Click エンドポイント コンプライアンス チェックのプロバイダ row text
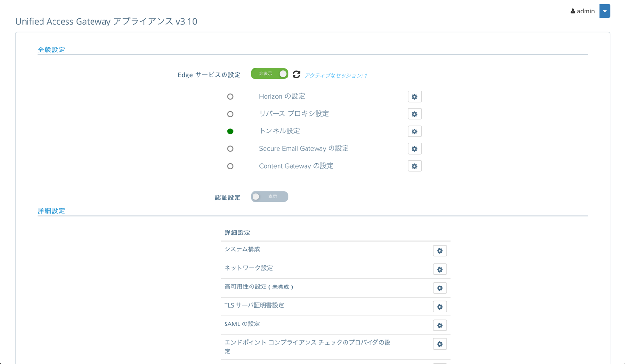The width and height of the screenshot is (625, 364). (x=307, y=347)
